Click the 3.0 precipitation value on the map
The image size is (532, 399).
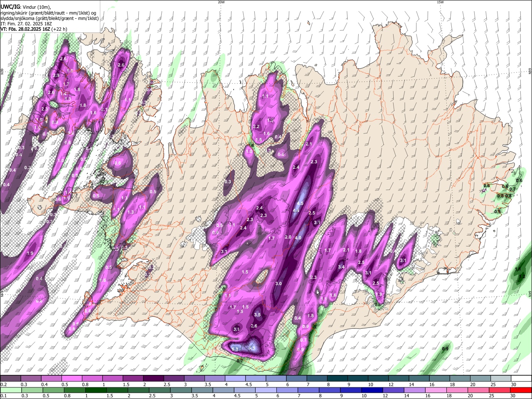278,284
